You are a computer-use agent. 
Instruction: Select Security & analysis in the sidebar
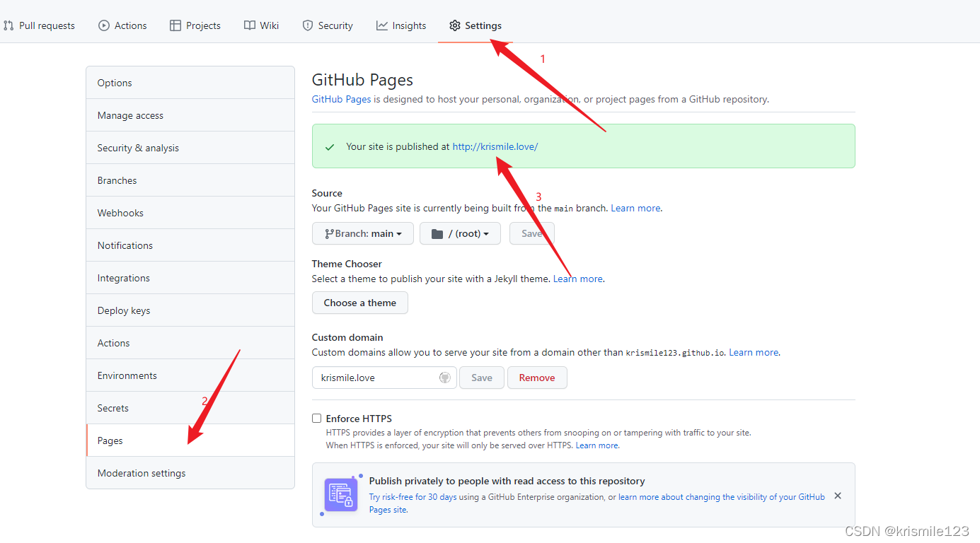pos(190,148)
